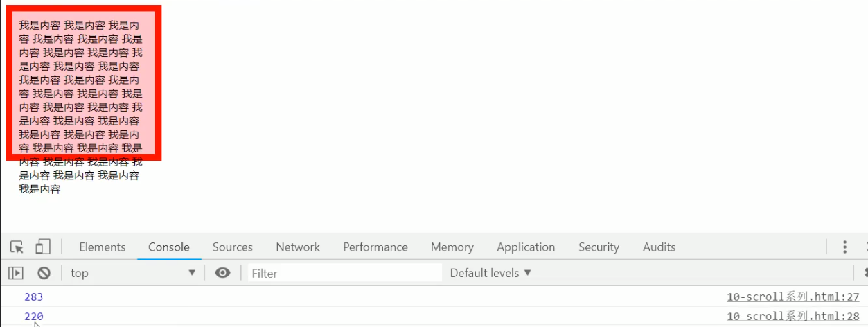
Task: Open the top context dropdown
Action: [x=133, y=273]
